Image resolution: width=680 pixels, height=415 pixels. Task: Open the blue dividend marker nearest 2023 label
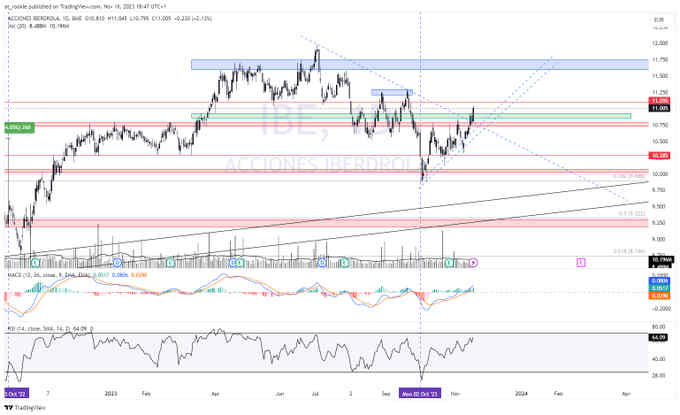117,262
